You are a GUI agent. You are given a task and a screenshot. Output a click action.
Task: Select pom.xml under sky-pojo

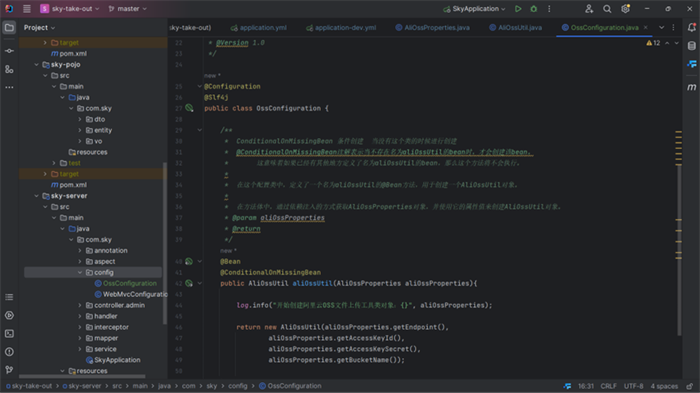(69, 185)
